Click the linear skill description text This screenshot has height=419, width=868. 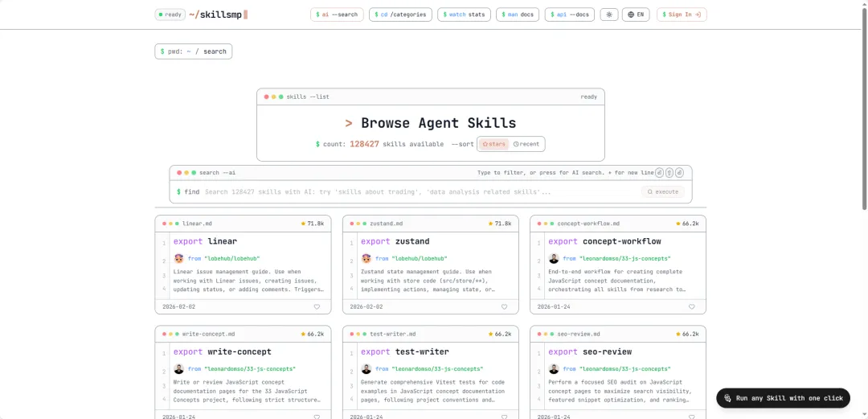(x=248, y=281)
